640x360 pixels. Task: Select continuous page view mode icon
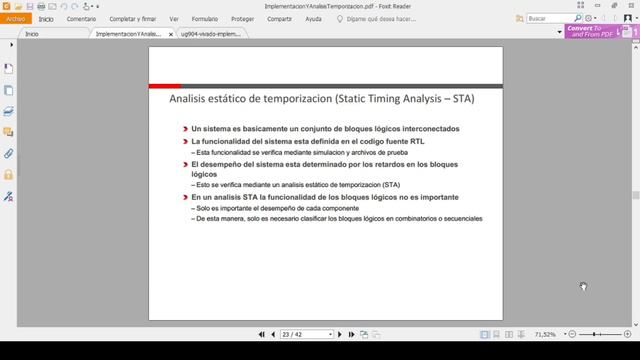(496, 334)
